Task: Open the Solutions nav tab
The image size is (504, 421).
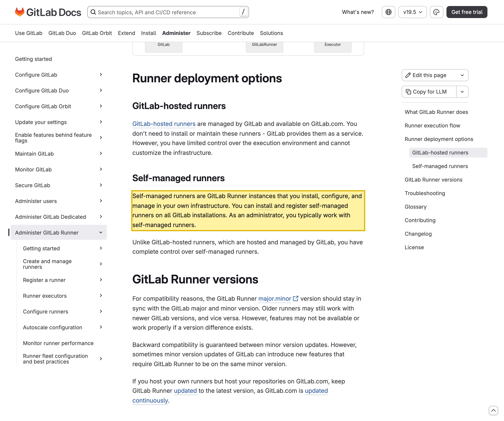Action: point(271,33)
